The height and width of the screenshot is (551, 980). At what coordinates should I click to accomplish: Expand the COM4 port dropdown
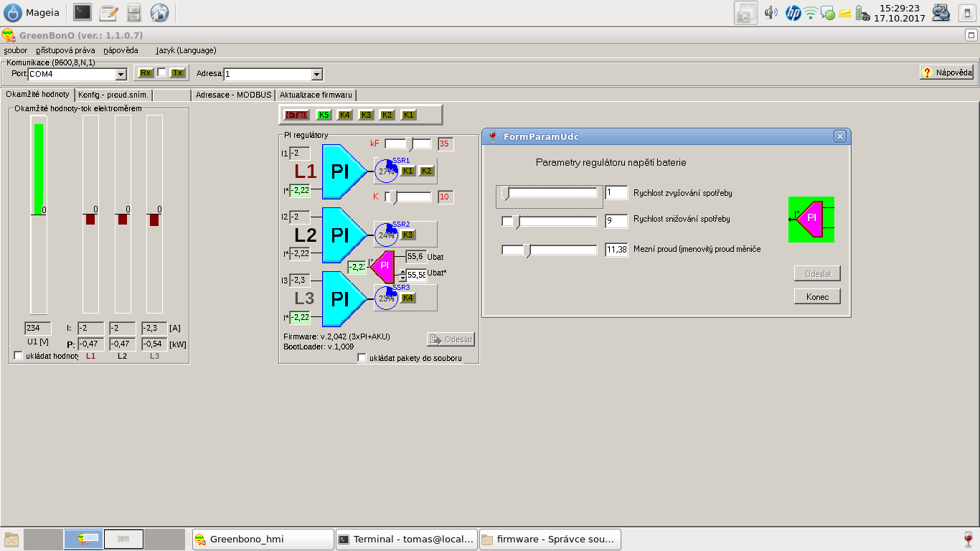point(121,74)
